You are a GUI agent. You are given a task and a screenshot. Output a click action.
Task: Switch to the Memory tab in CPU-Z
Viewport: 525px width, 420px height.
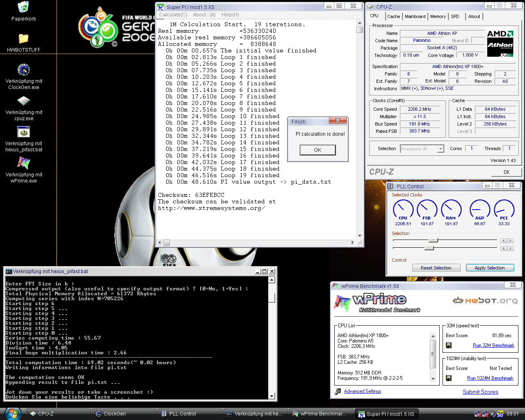(x=438, y=16)
